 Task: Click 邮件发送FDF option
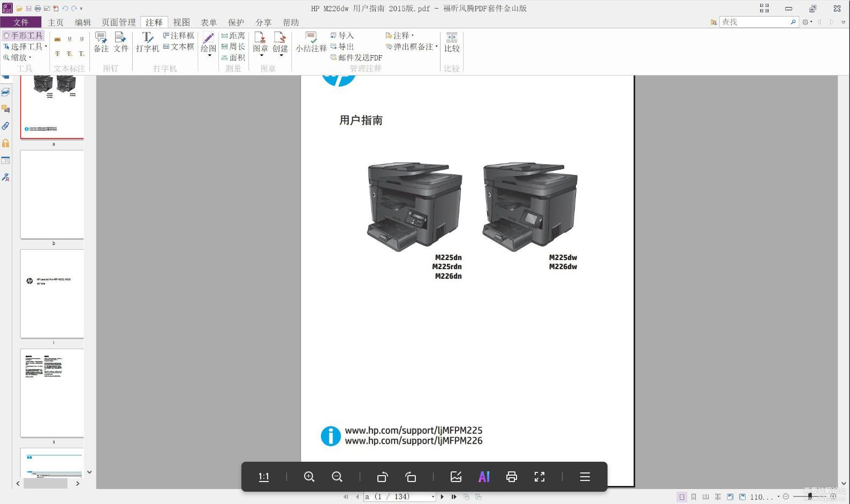click(x=356, y=57)
